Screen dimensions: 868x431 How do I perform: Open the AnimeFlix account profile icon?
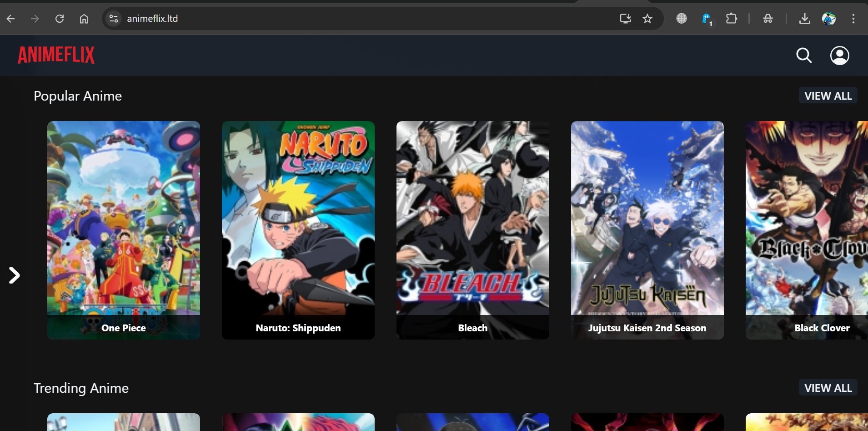click(x=839, y=55)
